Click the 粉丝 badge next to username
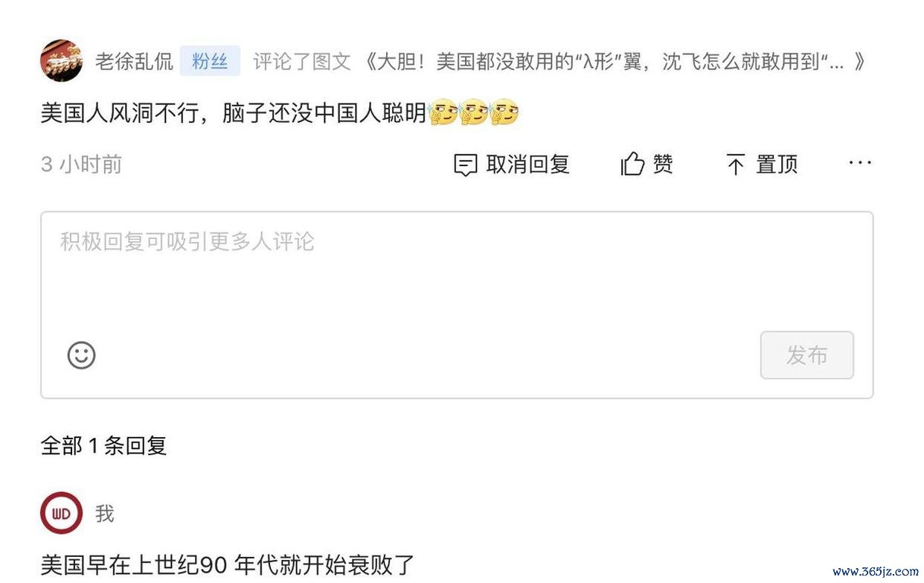This screenshot has height=583, width=924. 210,61
